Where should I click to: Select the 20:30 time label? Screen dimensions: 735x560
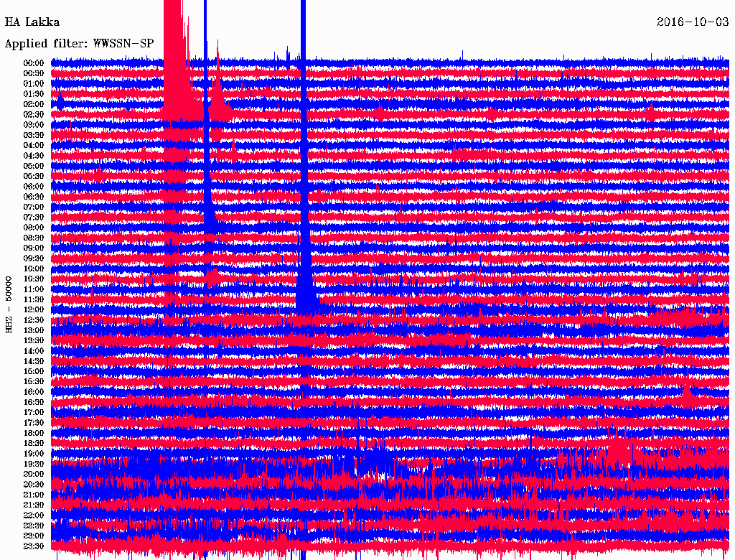pyautogui.click(x=34, y=485)
